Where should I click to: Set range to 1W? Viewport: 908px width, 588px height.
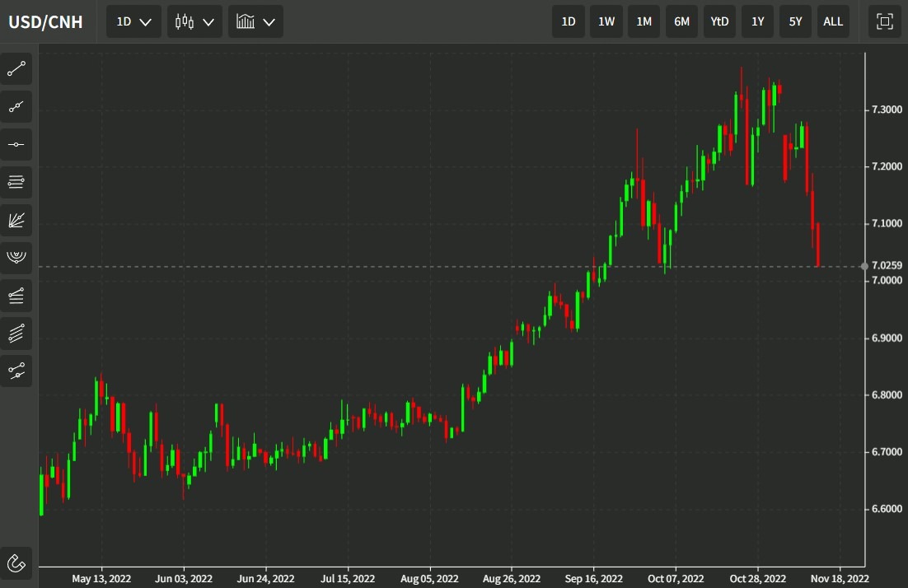click(x=606, y=22)
